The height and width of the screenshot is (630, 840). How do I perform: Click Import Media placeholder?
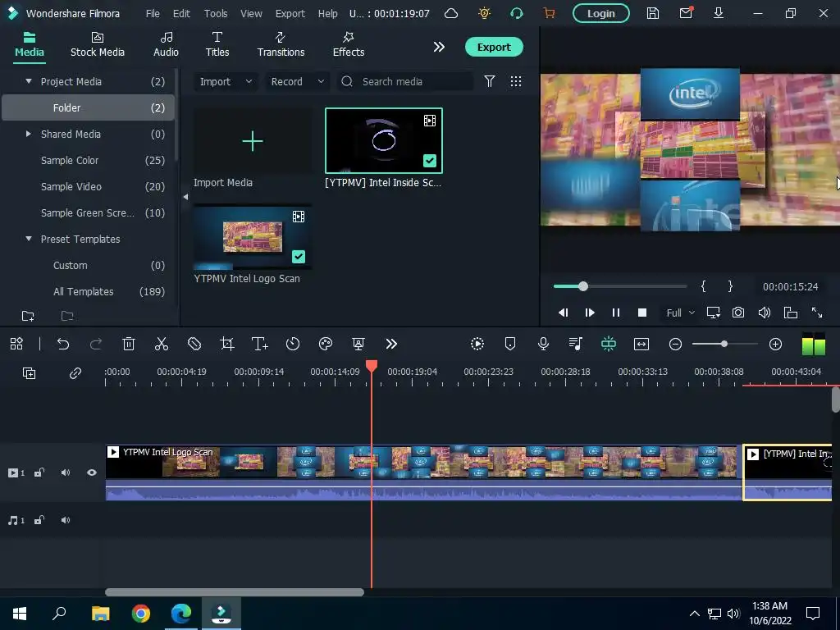253,141
